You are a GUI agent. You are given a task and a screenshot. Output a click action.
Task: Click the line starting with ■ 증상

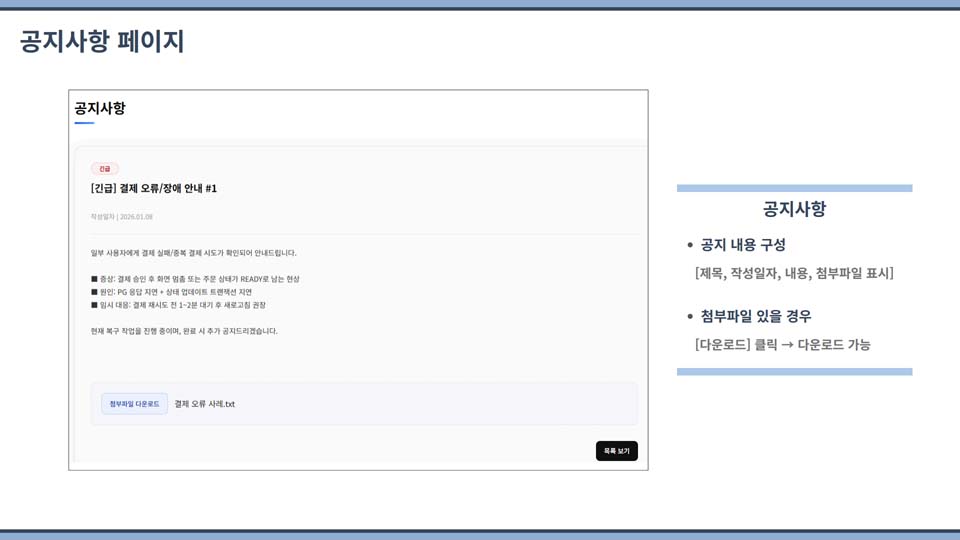tap(195, 279)
